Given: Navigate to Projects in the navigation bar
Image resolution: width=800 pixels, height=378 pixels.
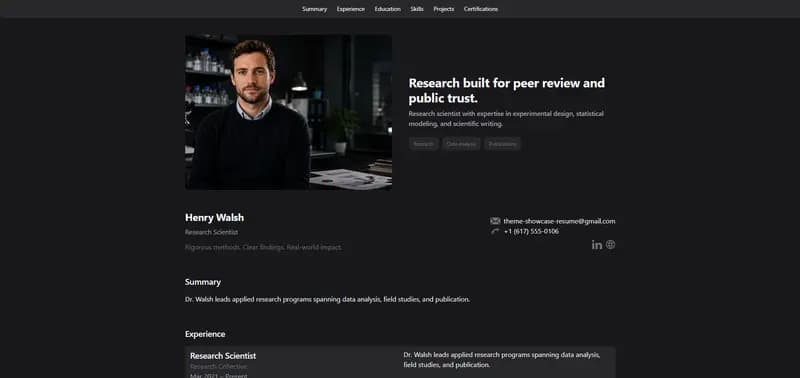Looking at the screenshot, I should [443, 9].
